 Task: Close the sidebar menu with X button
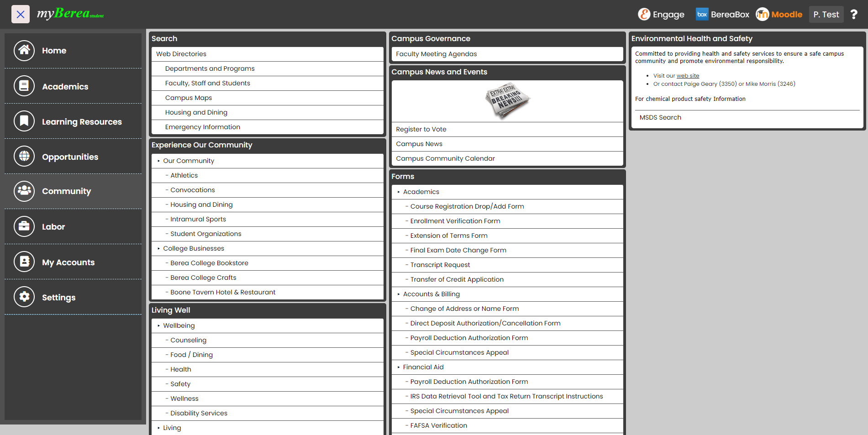(x=21, y=15)
